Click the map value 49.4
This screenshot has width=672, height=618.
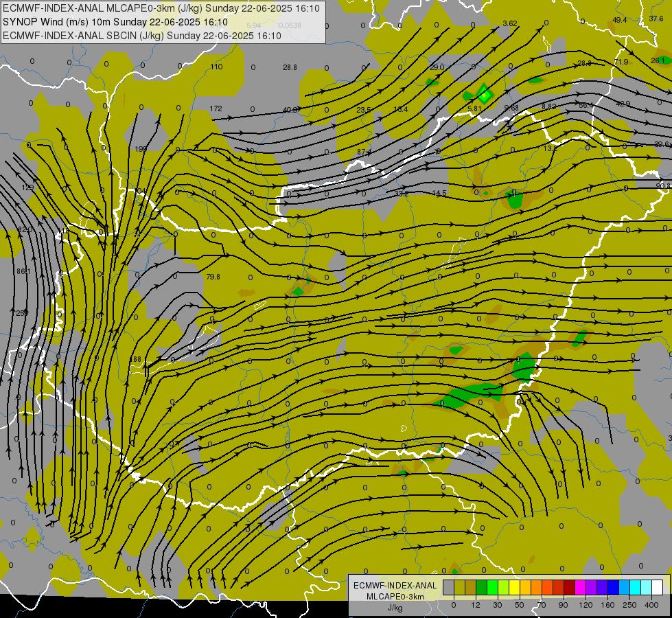[x=620, y=20]
